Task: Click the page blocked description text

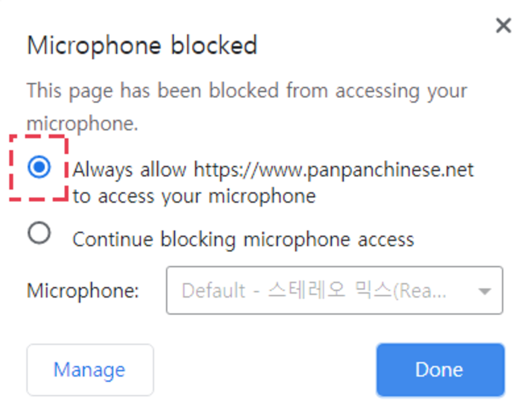Action: (x=246, y=107)
